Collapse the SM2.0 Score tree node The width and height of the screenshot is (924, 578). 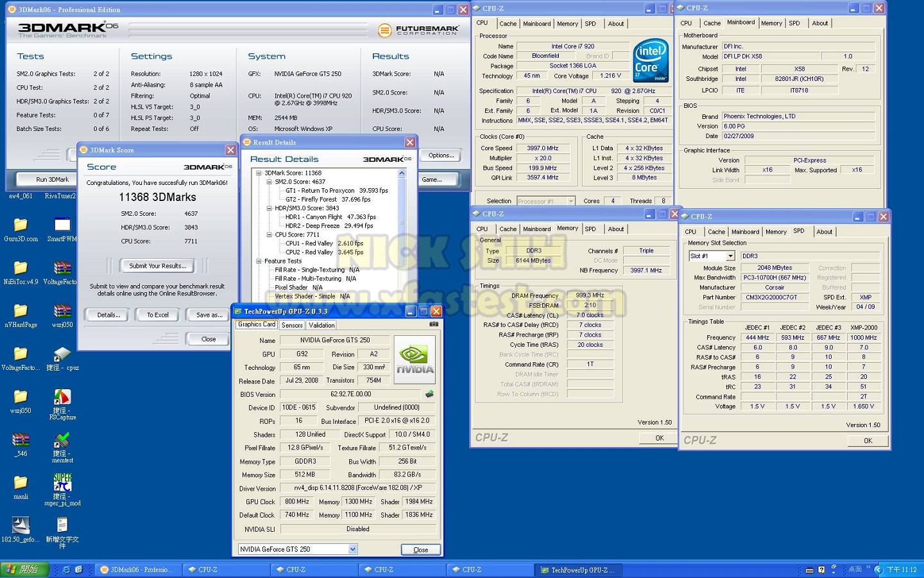tap(269, 182)
